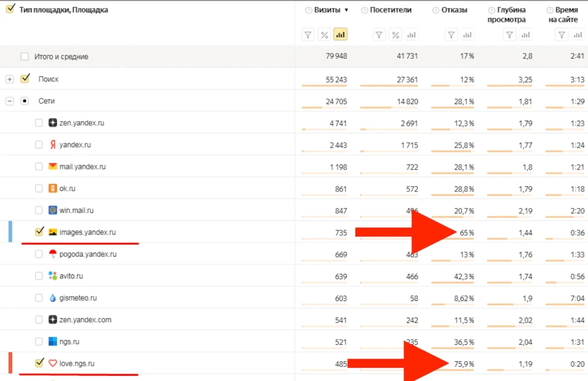Expand the Поиск group
Screen dimensions: 588x381
10,79
